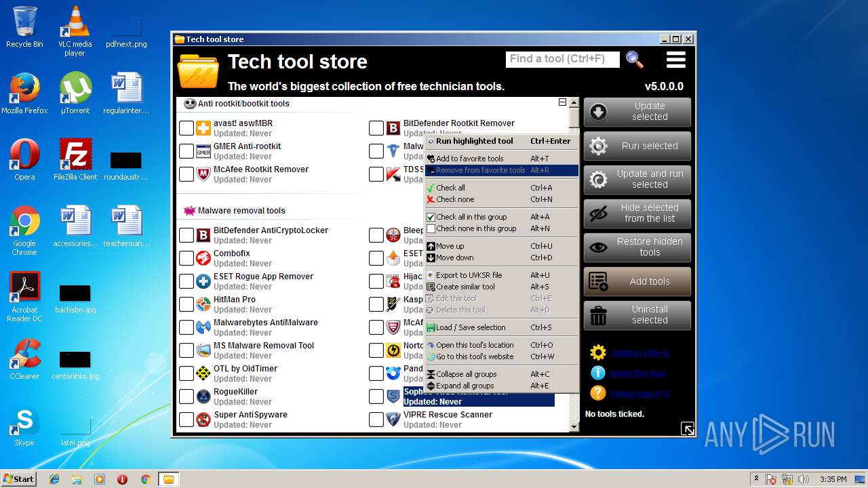The width and height of the screenshot is (868, 488).
Task: Click the orange Online help question icon
Action: pos(597,393)
